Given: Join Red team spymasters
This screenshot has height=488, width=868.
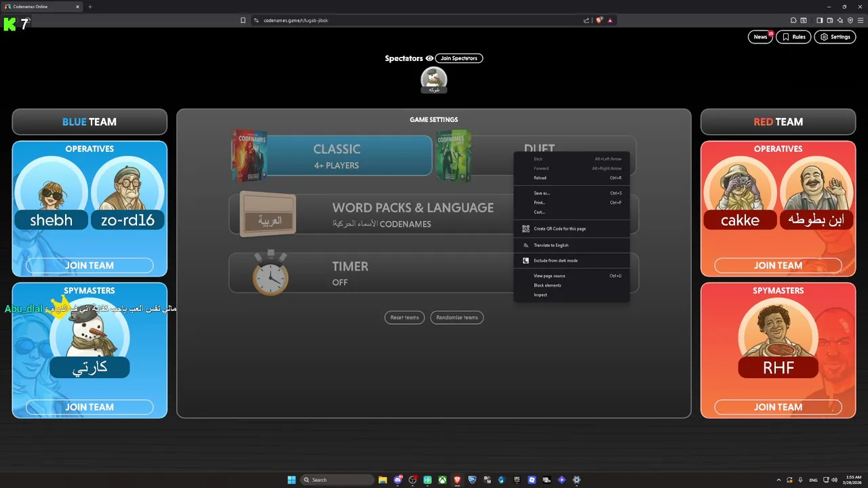Looking at the screenshot, I should [x=778, y=407].
